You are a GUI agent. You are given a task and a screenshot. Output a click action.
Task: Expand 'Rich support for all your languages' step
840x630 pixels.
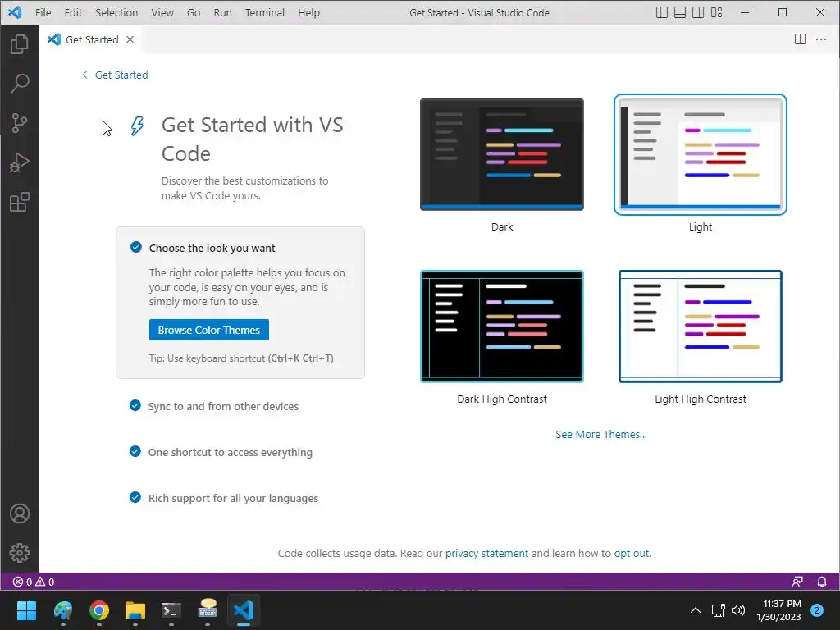click(233, 498)
